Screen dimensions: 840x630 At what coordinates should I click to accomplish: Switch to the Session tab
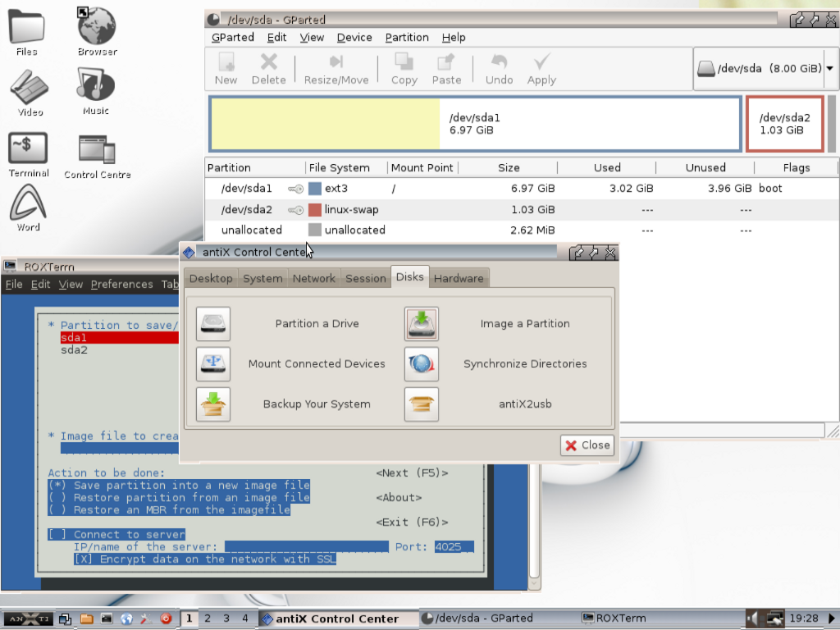[365, 279]
